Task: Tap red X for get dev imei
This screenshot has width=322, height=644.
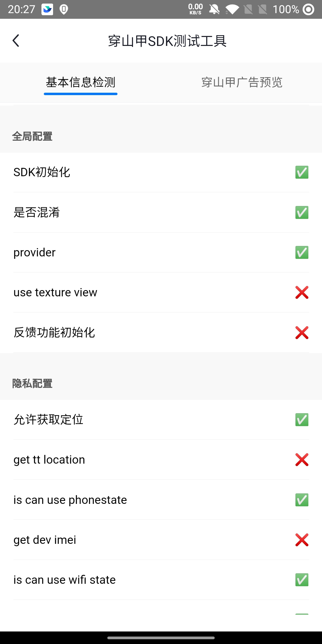Action: (302, 540)
